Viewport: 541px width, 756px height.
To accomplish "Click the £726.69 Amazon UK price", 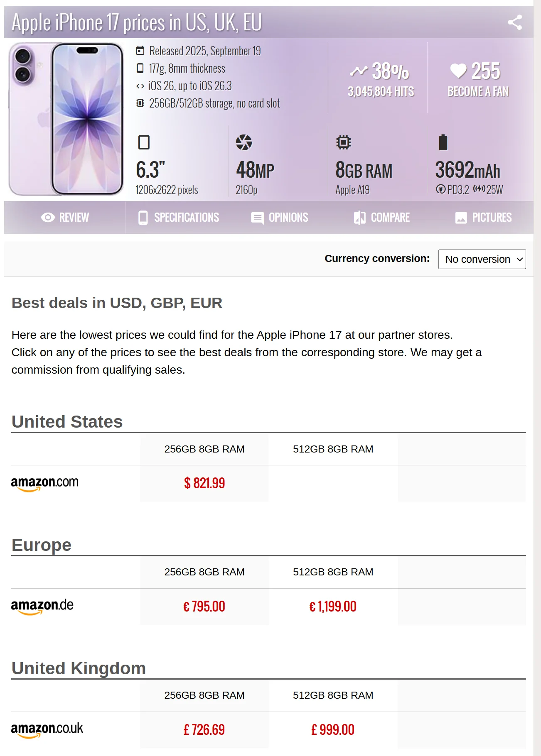I will [204, 730].
